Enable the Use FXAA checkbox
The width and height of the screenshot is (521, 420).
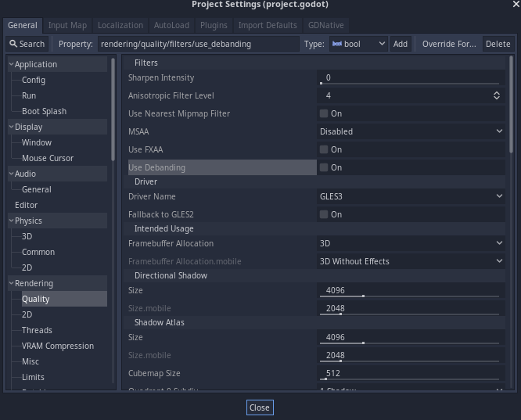coord(324,149)
